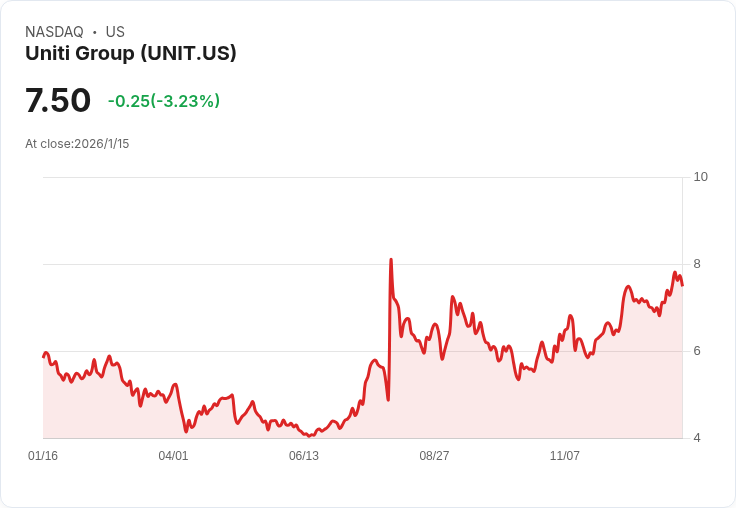Select the 7.50 current price
The image size is (736, 508).
pos(58,100)
